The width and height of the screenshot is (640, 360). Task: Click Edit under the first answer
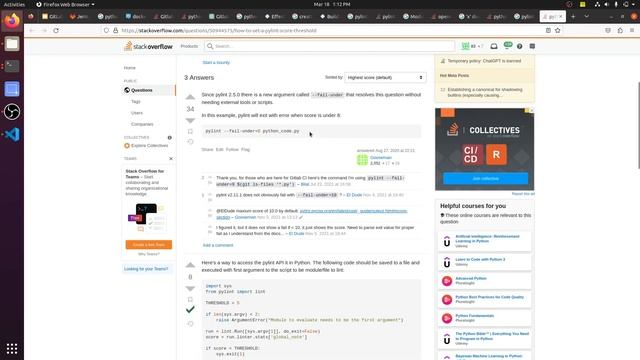coord(220,149)
